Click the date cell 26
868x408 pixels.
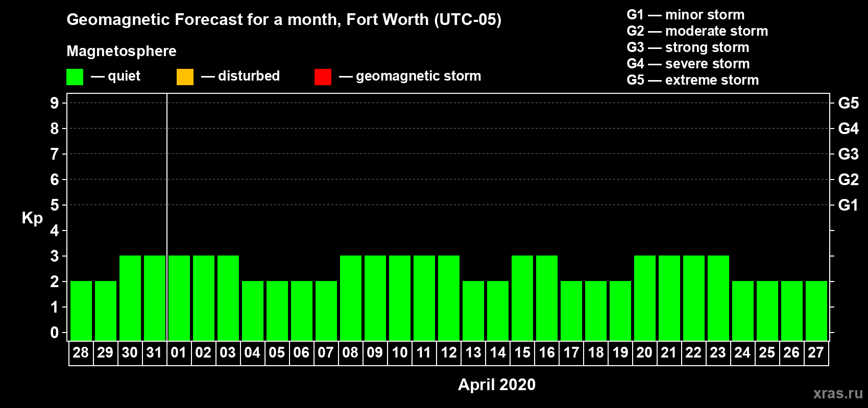(791, 353)
